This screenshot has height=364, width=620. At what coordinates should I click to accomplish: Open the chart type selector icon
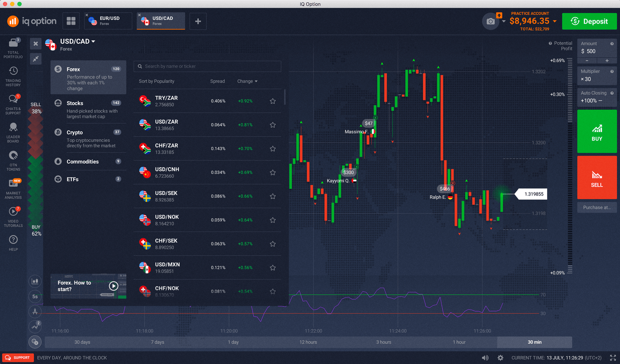[x=35, y=281]
